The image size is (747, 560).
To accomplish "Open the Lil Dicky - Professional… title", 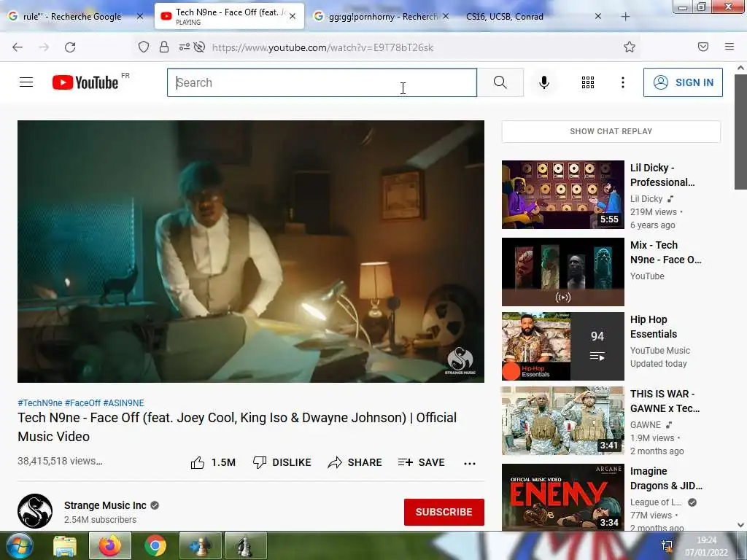I will point(662,175).
